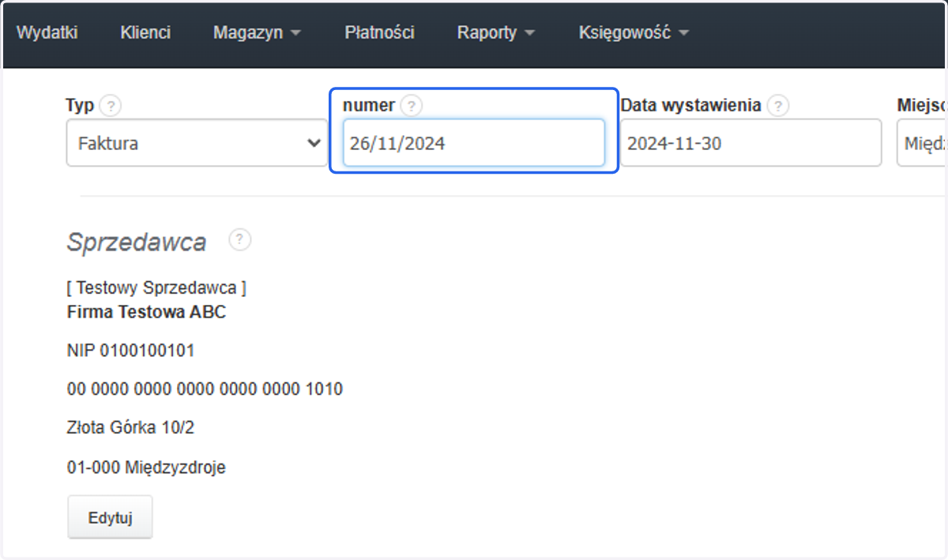948x560 pixels.
Task: Click help icon next to Typ
Action: pyautogui.click(x=111, y=105)
